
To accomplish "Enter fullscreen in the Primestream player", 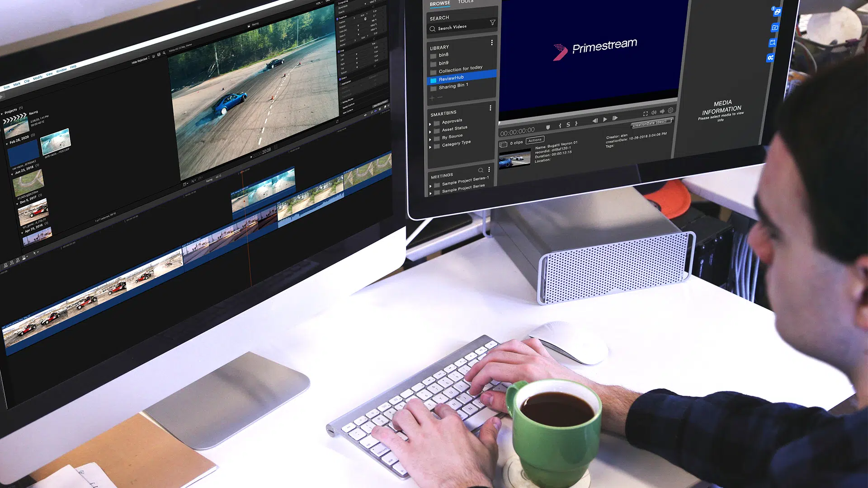I will pos(646,113).
